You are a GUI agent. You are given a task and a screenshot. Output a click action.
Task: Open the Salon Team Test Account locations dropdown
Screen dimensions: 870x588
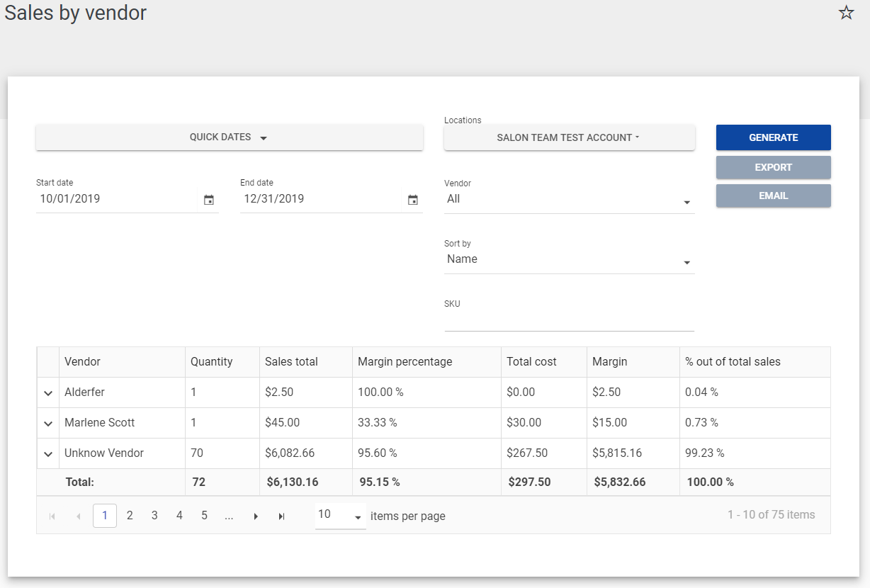[569, 137]
